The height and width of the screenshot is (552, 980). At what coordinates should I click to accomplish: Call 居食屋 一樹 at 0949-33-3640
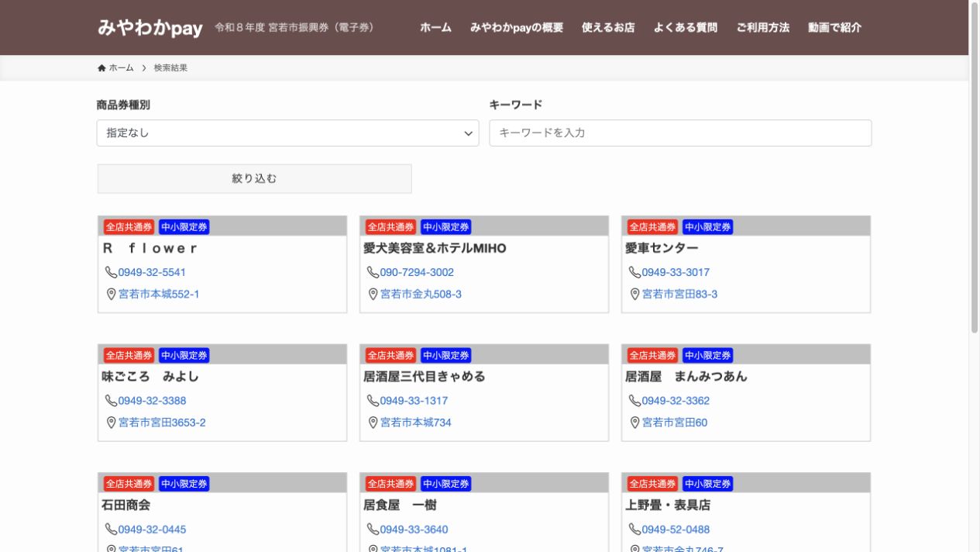[414, 530]
